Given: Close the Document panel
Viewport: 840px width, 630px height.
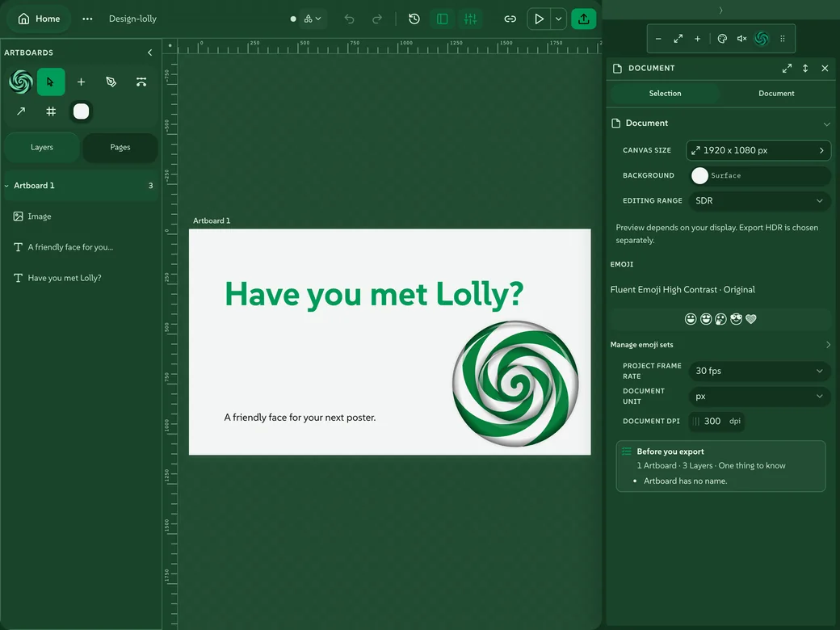Looking at the screenshot, I should (825, 68).
